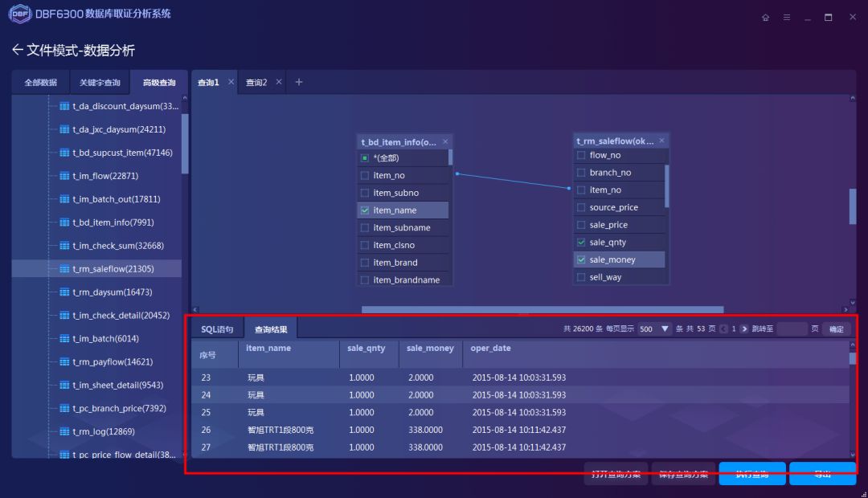Uncheck the sale_money field checkbox

[x=581, y=260]
